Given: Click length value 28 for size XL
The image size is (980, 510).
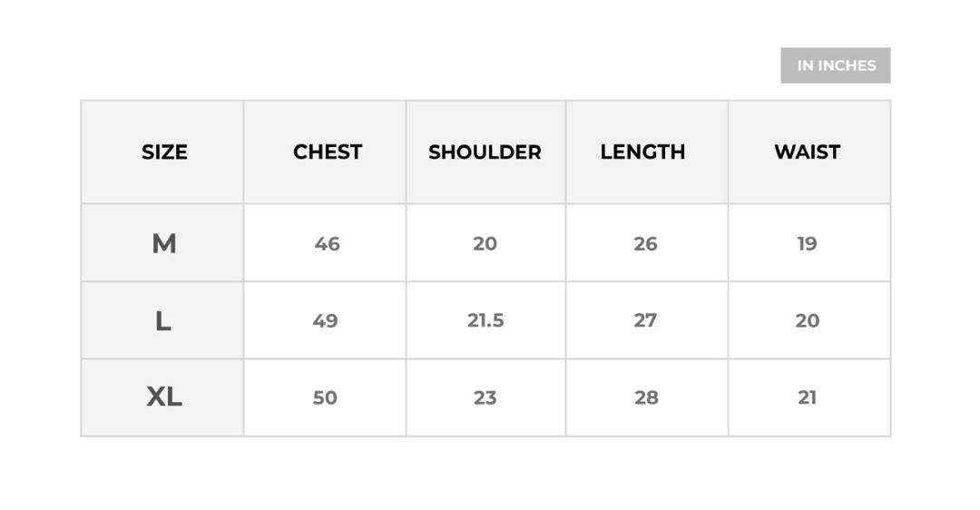Looking at the screenshot, I should click(646, 397).
